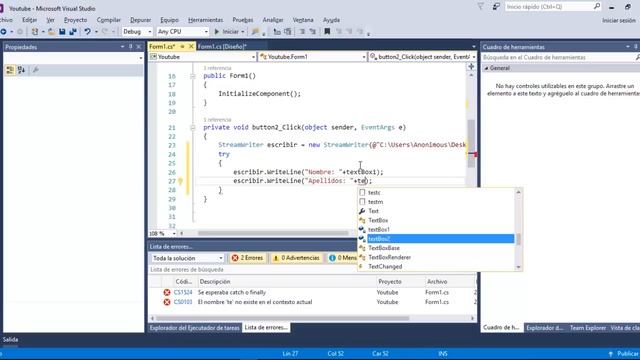This screenshot has width=640, height=360.
Task: Collapse the General toolbox group
Action: [x=486, y=68]
